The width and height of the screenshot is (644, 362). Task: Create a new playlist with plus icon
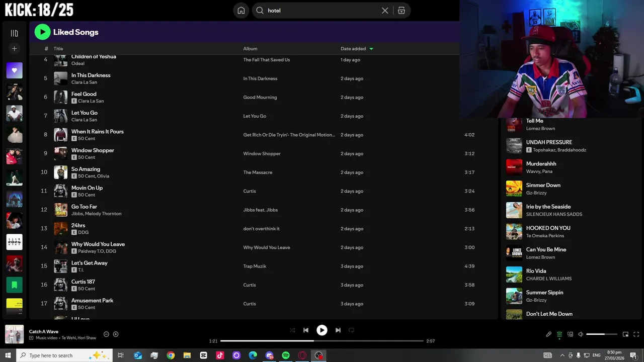click(14, 49)
